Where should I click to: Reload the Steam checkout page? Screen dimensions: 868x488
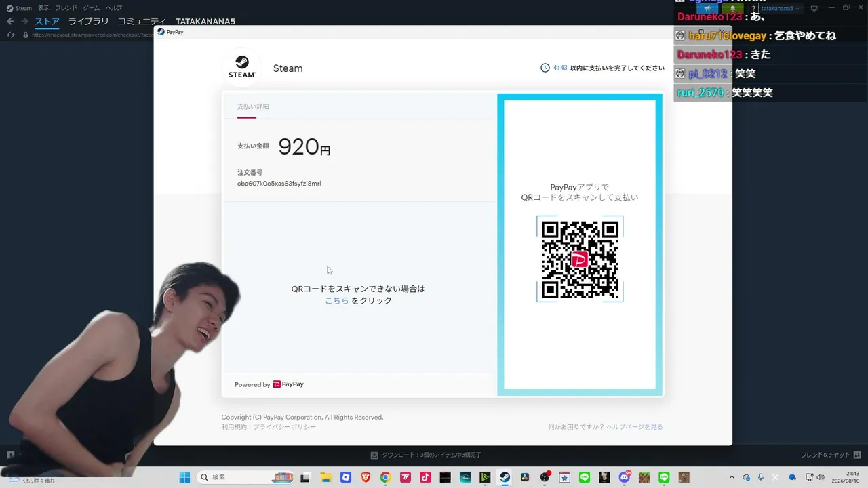pos(10,35)
